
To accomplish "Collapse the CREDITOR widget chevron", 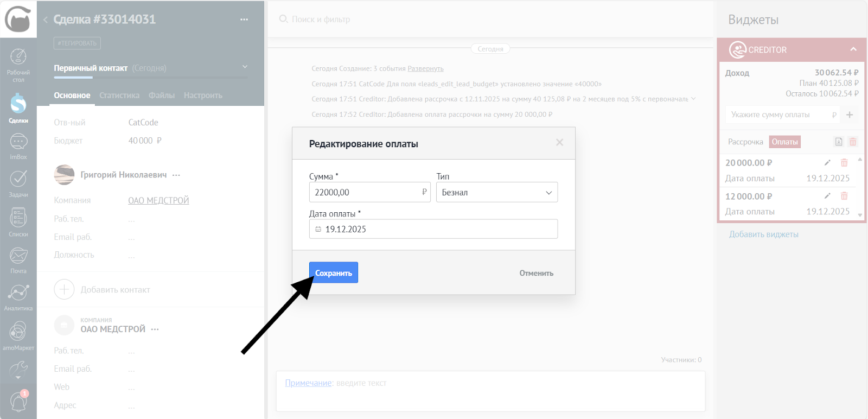I will 853,49.
